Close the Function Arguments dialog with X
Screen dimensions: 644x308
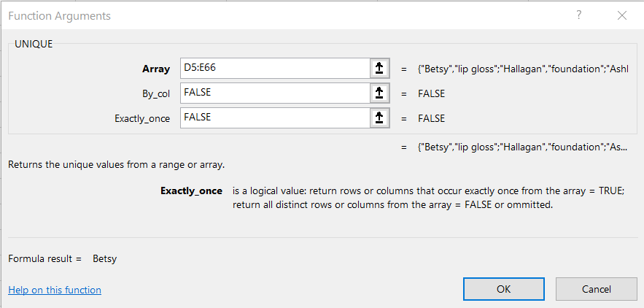tap(621, 15)
